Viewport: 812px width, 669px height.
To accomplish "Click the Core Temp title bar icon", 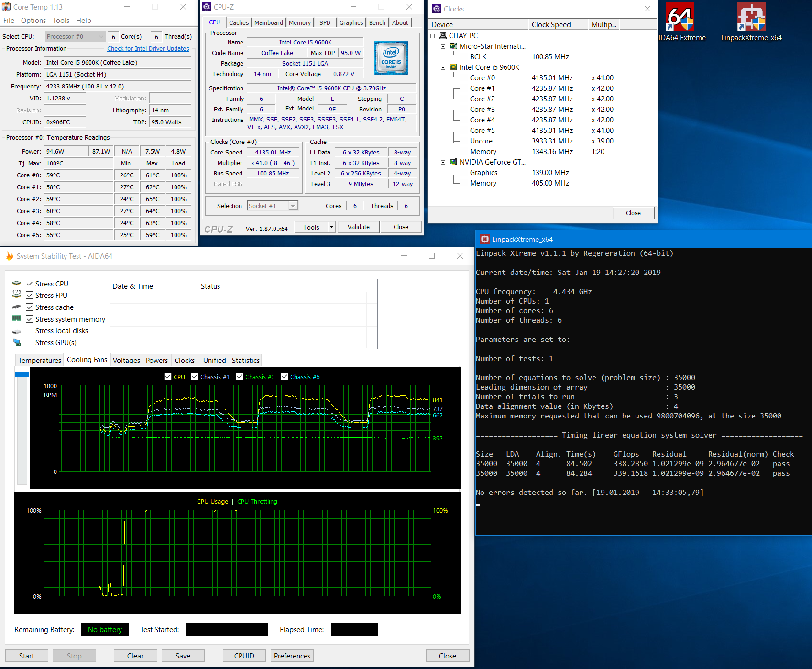I will coord(6,7).
